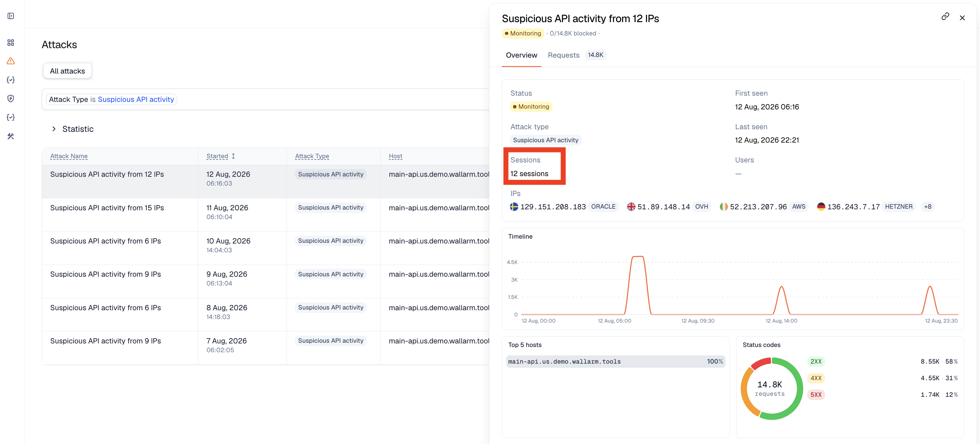Viewport: 980px width, 444px height.
Task: Click the tallest timeline peak near 05:00
Action: [x=637, y=257]
